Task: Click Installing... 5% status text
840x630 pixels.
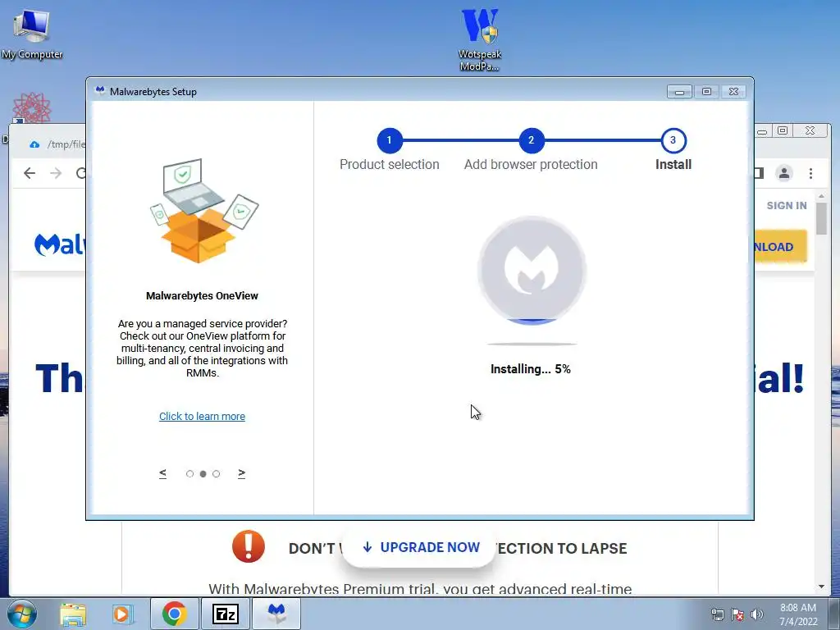Action: [x=531, y=369]
